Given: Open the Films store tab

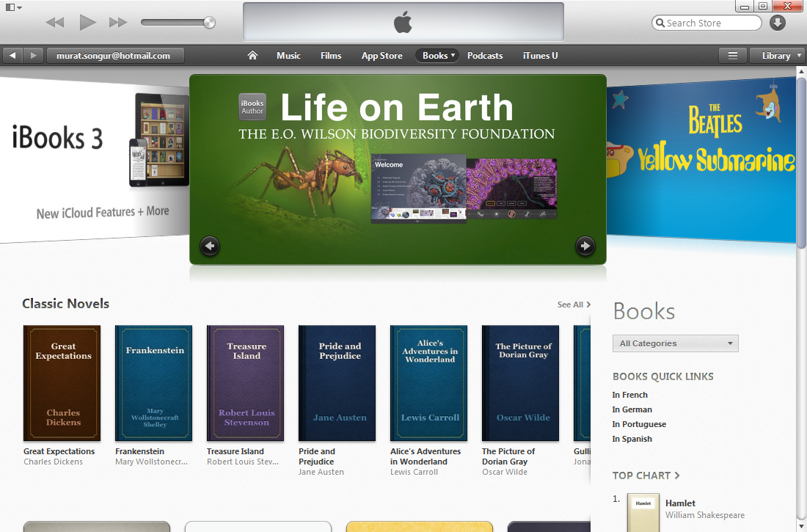Looking at the screenshot, I should (x=331, y=56).
